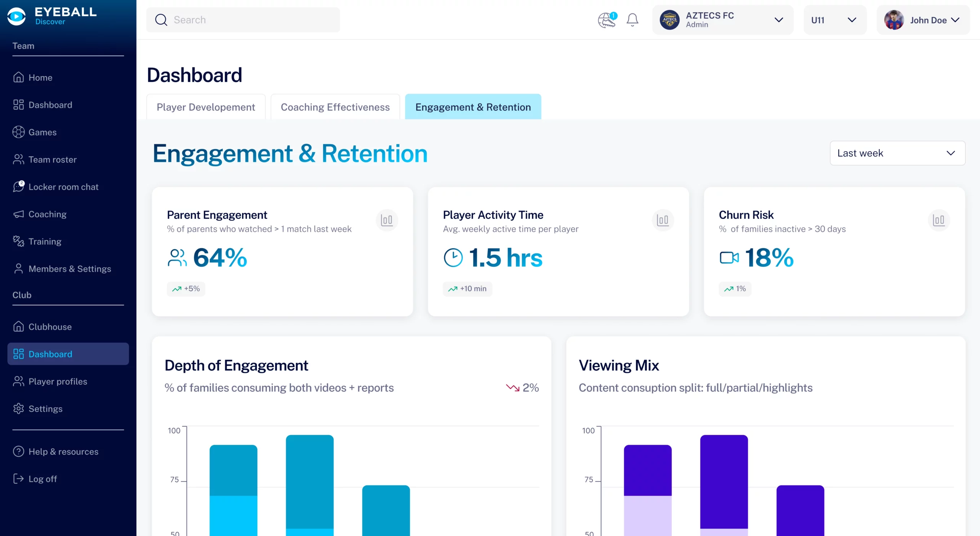Switch to Player Developement tab
This screenshot has height=536, width=980.
tap(206, 107)
